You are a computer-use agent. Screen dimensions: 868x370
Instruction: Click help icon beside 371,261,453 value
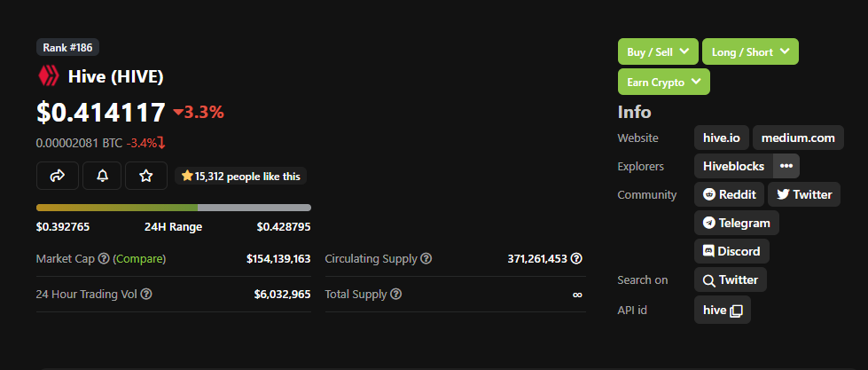(576, 259)
